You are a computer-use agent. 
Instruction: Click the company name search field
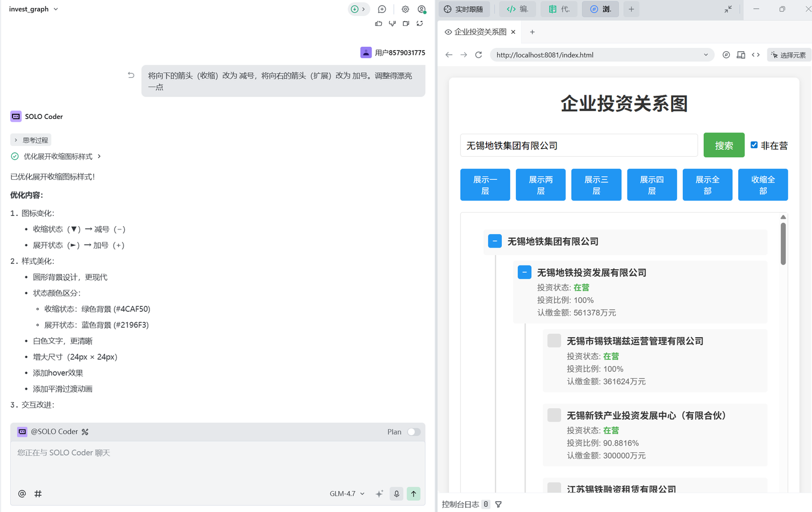pos(579,145)
